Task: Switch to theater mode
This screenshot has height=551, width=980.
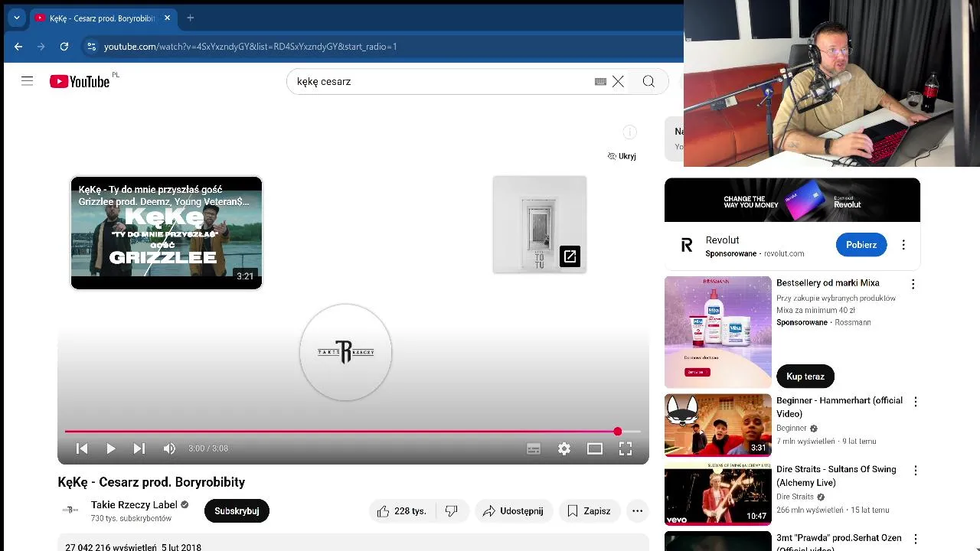Action: 595,448
